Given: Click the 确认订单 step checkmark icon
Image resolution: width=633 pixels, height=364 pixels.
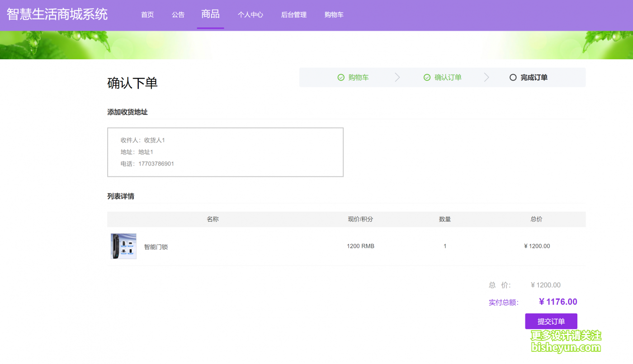Looking at the screenshot, I should [x=427, y=77].
